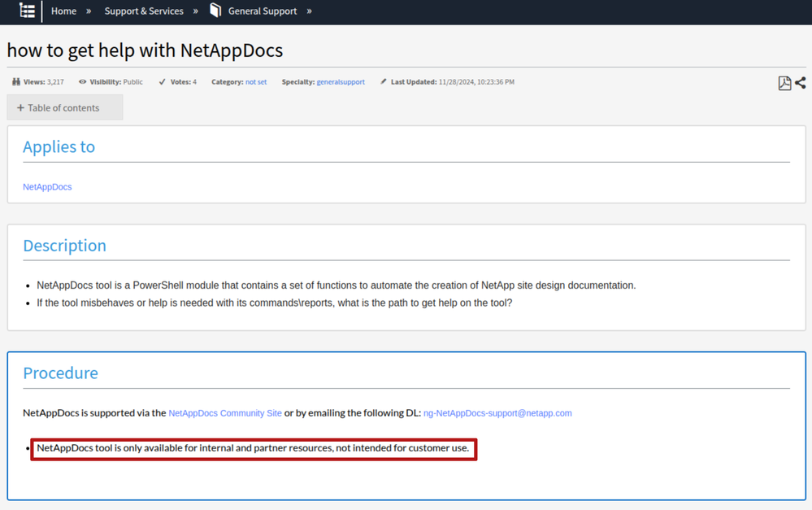Save the article as PDF
812x510 pixels.
(x=784, y=83)
